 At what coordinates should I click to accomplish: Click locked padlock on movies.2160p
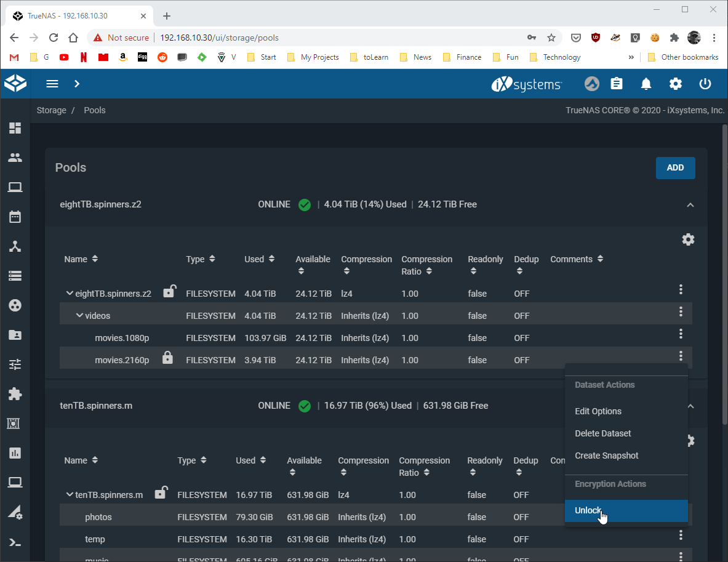pyautogui.click(x=167, y=358)
